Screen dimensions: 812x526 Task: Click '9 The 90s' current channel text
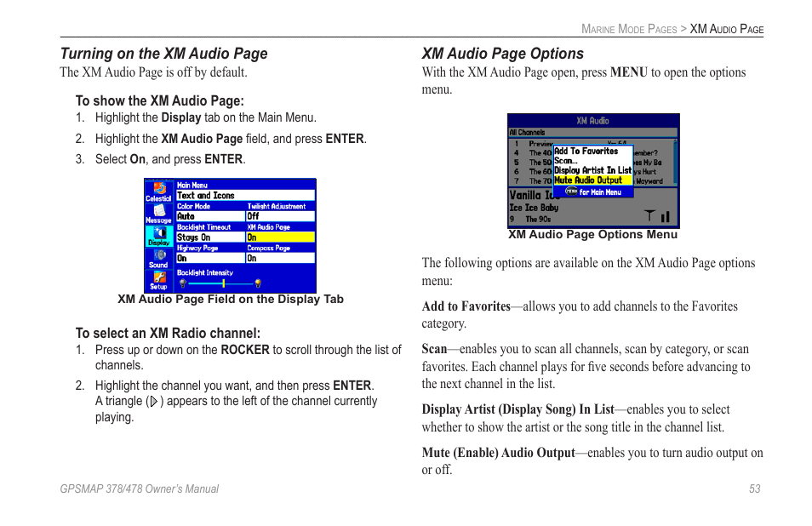point(529,219)
